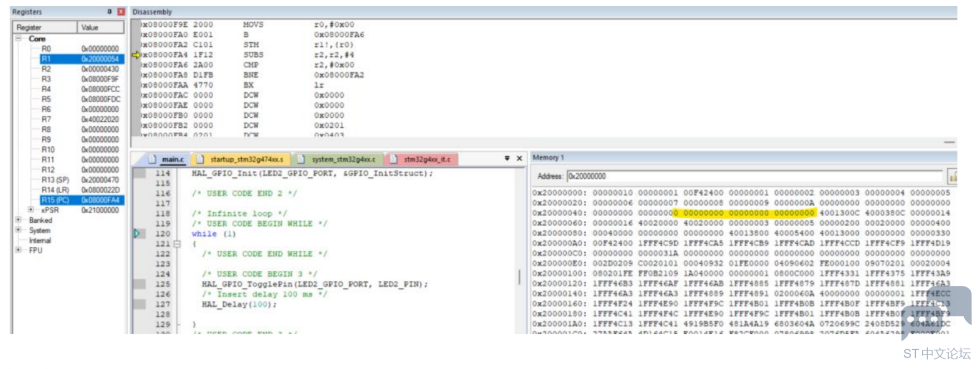This screenshot has height=369, width=980.
Task: Click the Memory 1 Address input field
Action: (x=754, y=176)
